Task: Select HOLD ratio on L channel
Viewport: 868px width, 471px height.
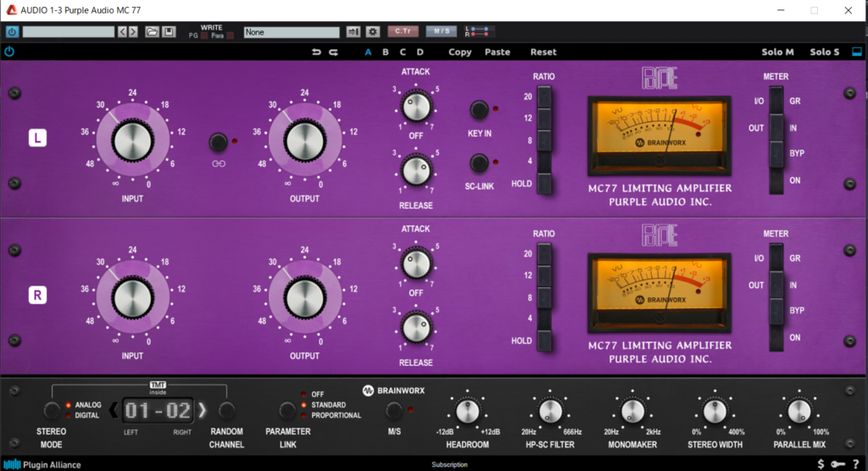Action: point(544,184)
